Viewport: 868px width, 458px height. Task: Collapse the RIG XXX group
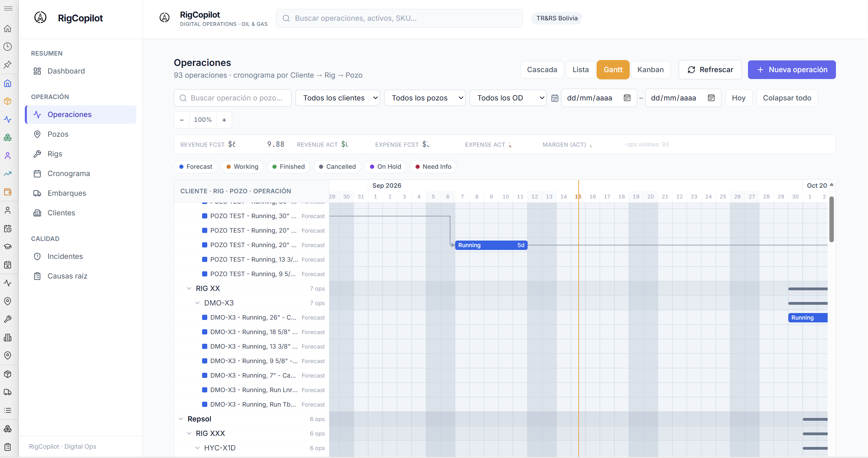[x=189, y=433]
